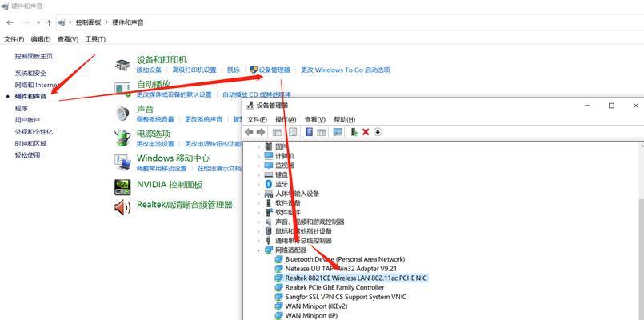Click the blue Help question-mark toolbar icon

click(x=310, y=132)
